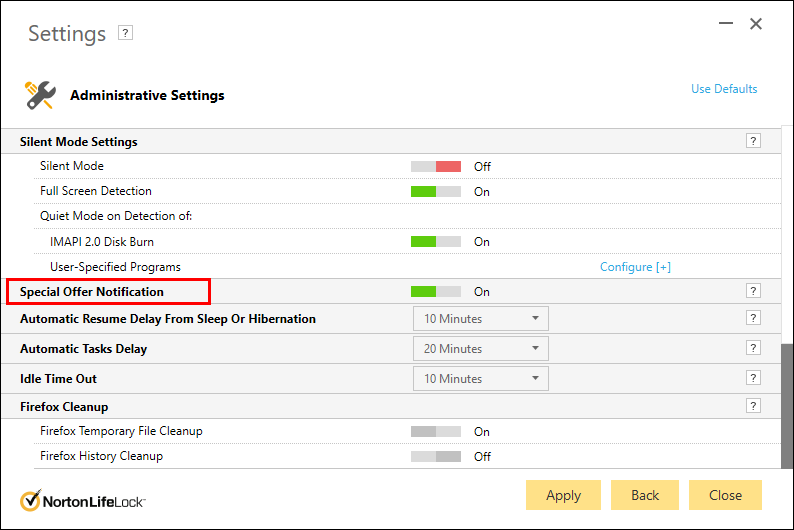The width and height of the screenshot is (794, 530).
Task: Click the Administrative Settings wrench icon
Action: pos(39,95)
